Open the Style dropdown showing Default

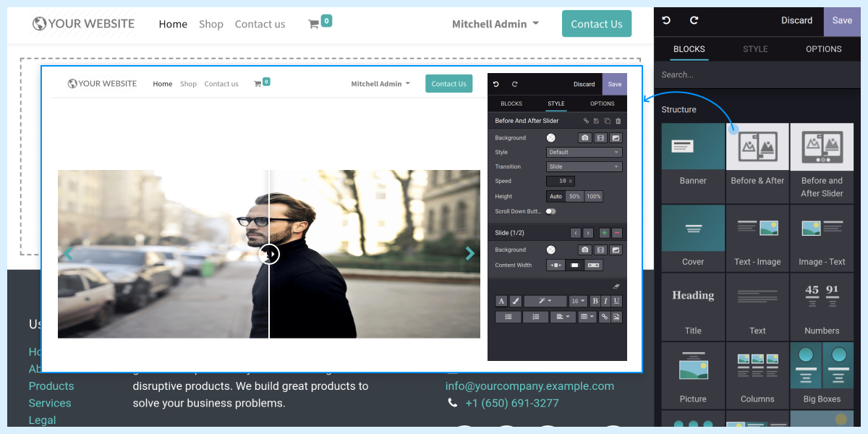pos(584,152)
